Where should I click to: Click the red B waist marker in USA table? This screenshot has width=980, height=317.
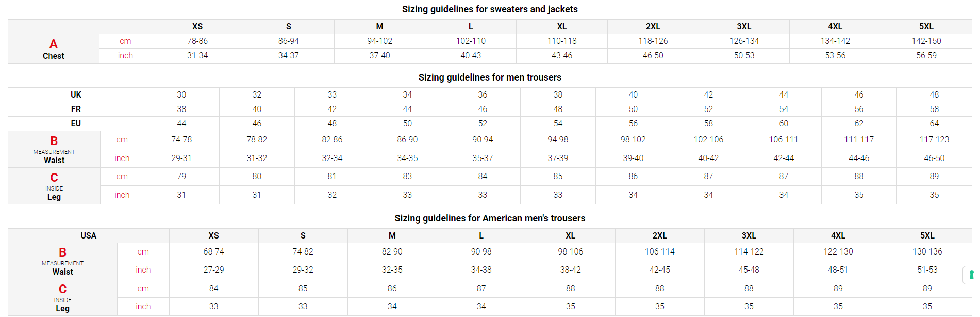coord(62,252)
